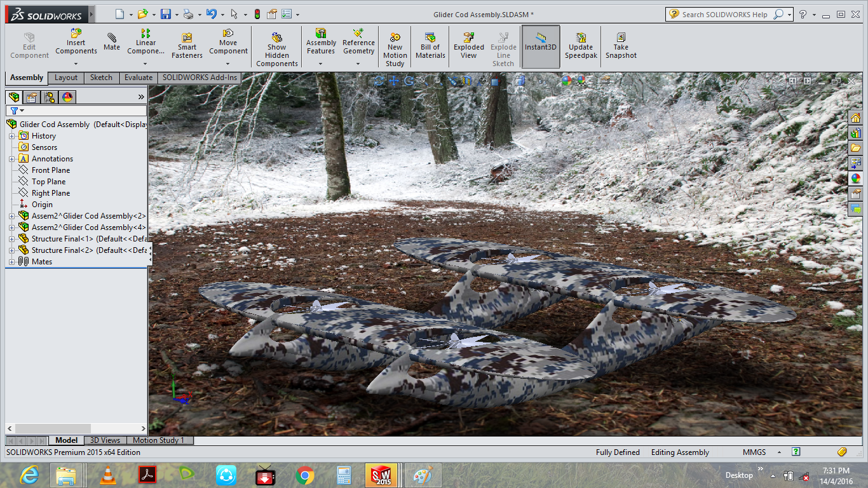Open the MMGS unit system dropdown

[x=780, y=452]
